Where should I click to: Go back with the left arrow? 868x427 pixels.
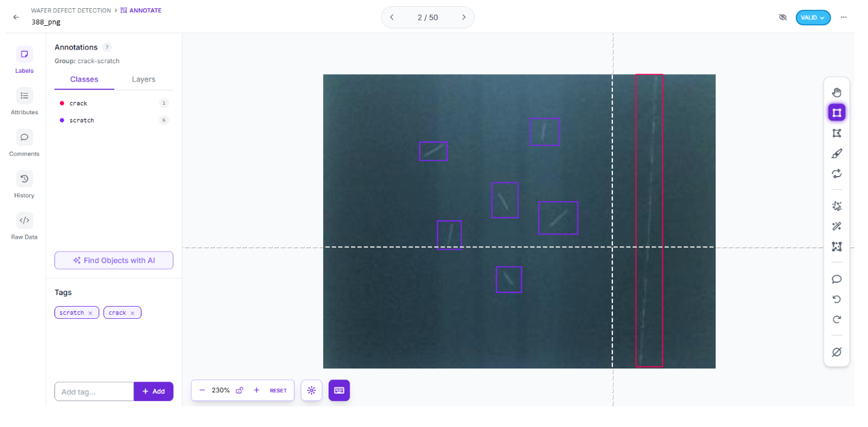click(16, 17)
